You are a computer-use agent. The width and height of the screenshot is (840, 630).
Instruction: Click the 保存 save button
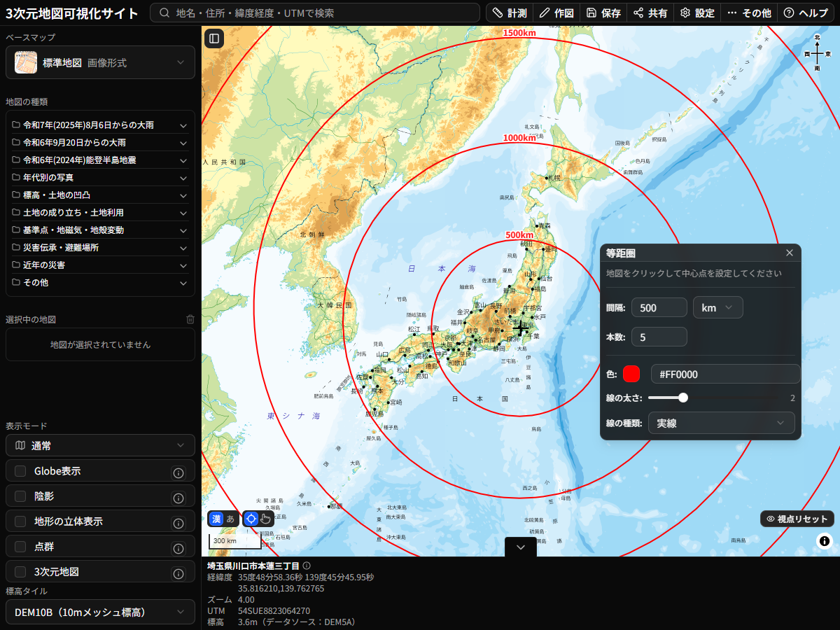[x=603, y=13]
